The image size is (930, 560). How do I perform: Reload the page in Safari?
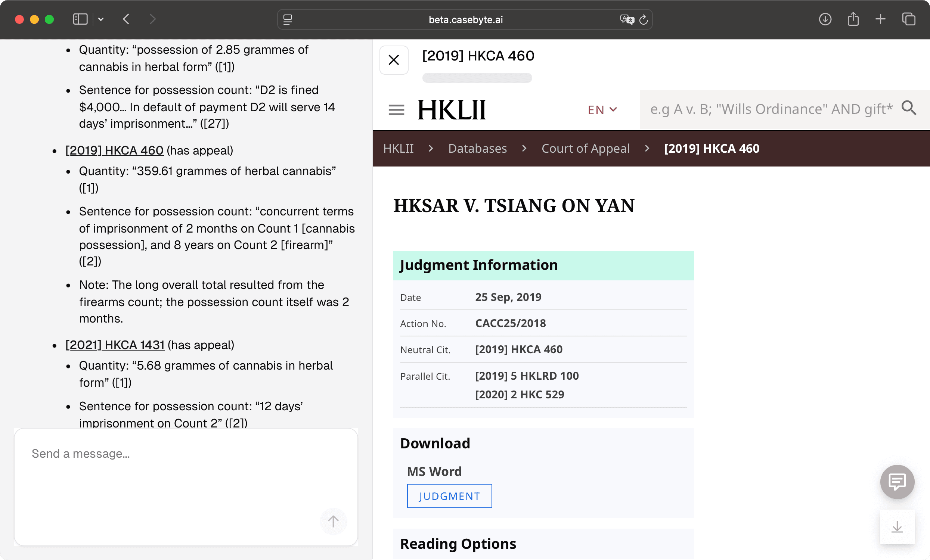pyautogui.click(x=643, y=20)
